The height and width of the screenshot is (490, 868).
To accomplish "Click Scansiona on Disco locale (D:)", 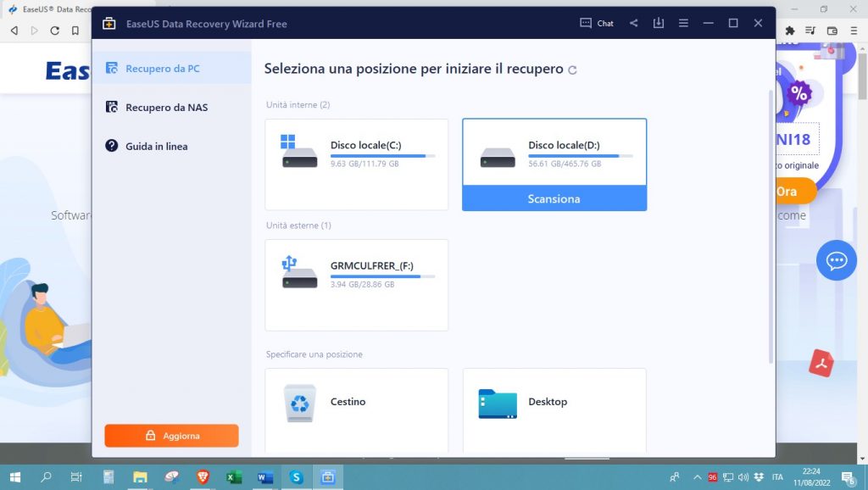I will pos(554,198).
